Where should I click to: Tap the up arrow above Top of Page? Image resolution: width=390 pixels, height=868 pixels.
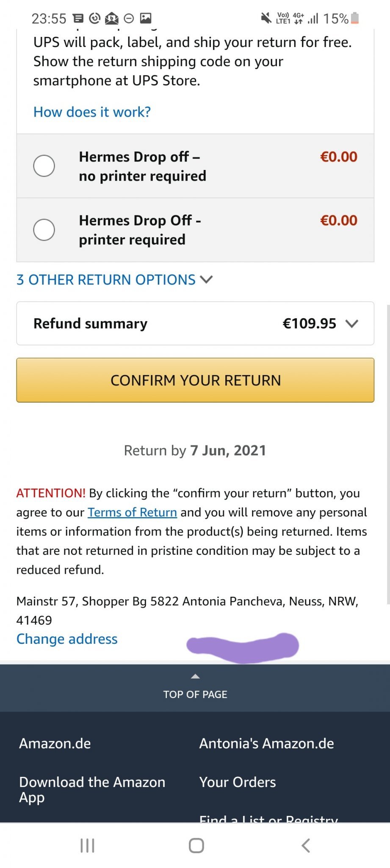click(195, 676)
